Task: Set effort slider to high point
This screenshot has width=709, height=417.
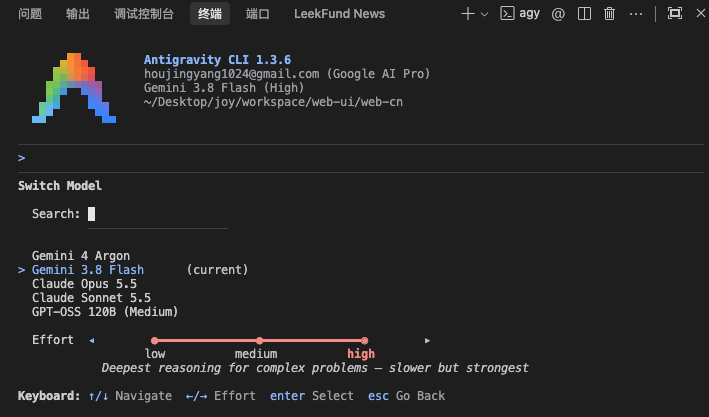Action: click(x=364, y=341)
